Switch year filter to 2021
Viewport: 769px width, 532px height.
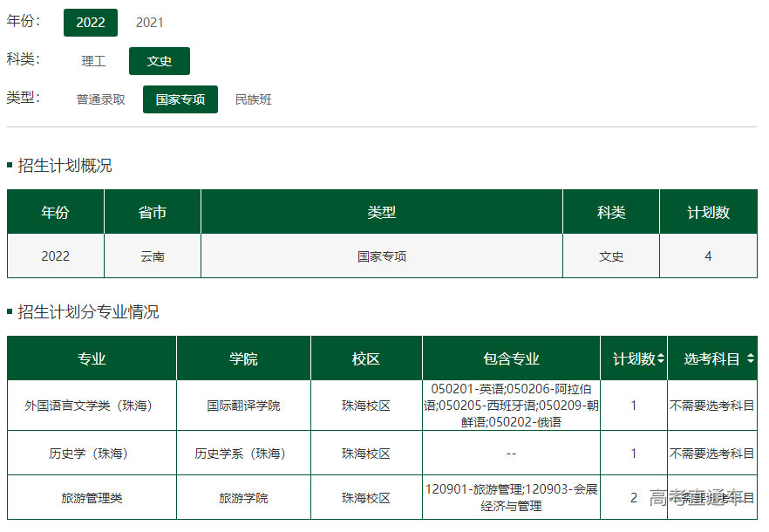point(149,23)
